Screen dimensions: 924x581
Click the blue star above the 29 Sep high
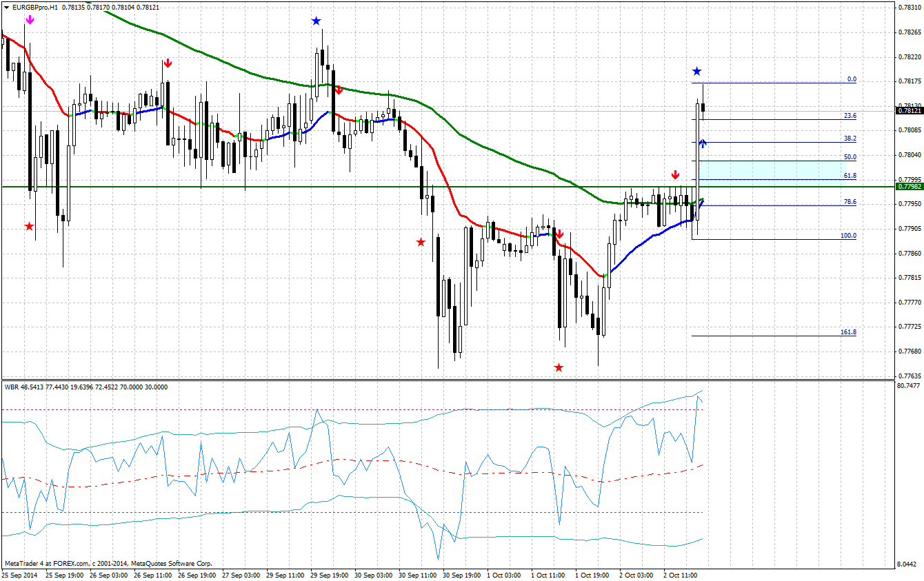point(317,20)
